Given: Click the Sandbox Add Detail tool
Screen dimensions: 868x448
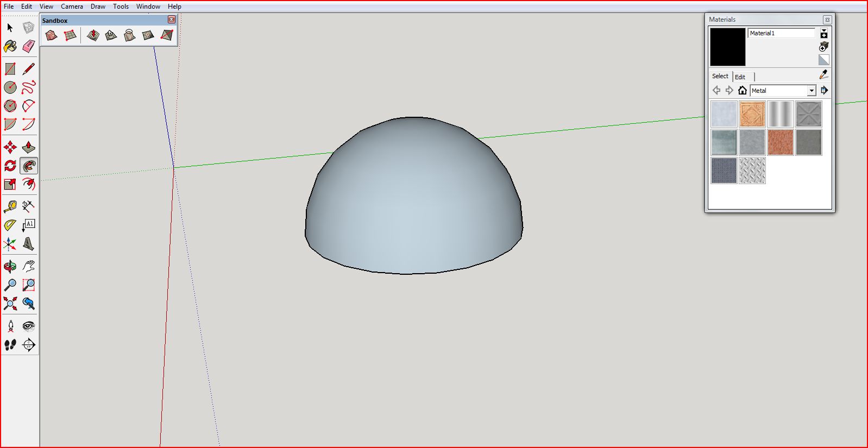Looking at the screenshot, I should click(x=148, y=35).
